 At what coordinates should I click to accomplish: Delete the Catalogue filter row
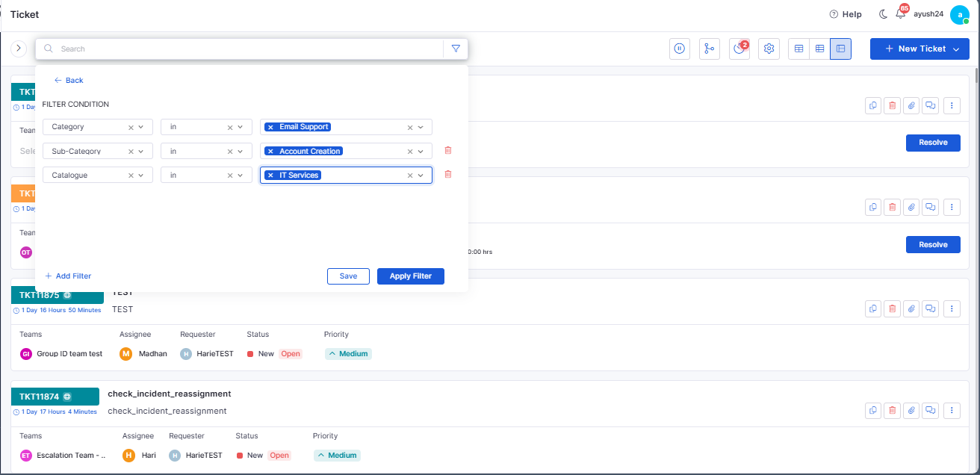448,174
